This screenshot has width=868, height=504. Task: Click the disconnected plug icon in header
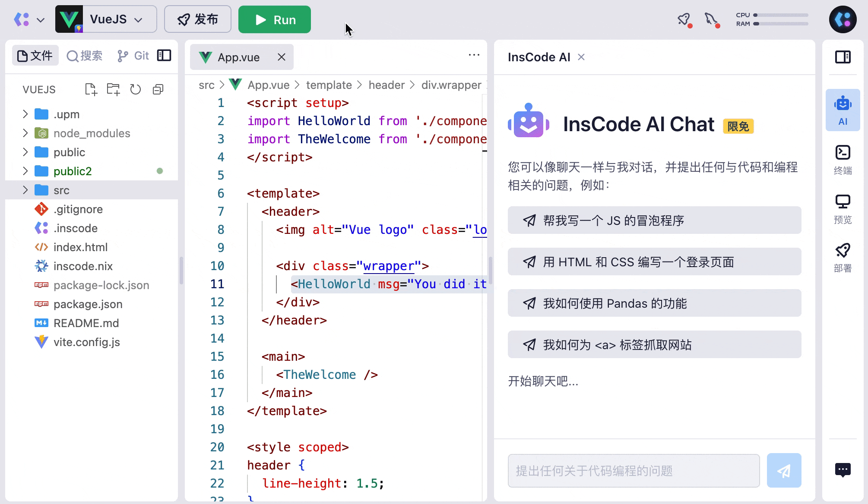[x=712, y=19]
